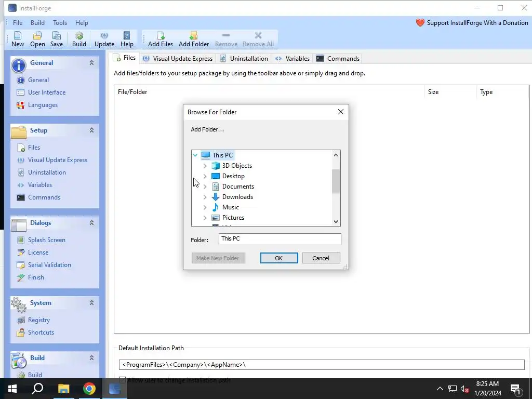
Task: Open the File menu
Action: pyautogui.click(x=18, y=23)
